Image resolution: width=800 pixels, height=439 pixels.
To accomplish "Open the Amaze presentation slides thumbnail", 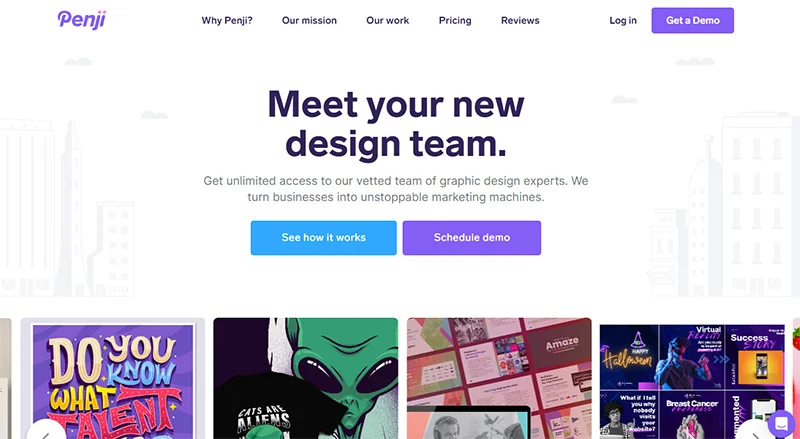I will click(x=499, y=378).
